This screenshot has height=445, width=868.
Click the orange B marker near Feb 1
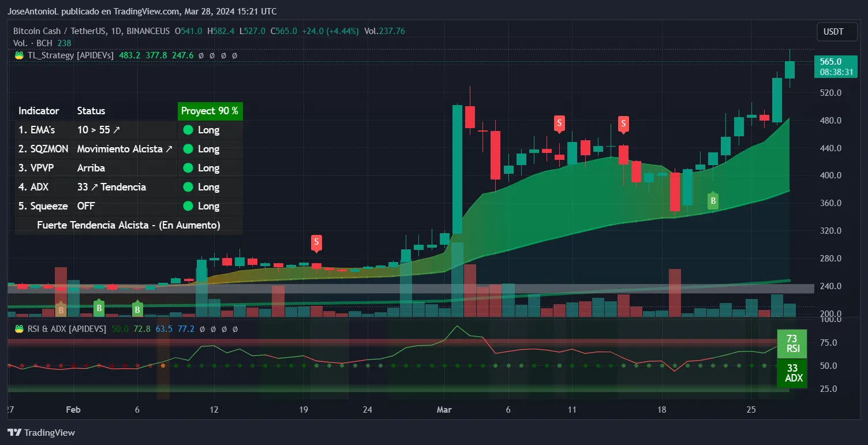61,310
